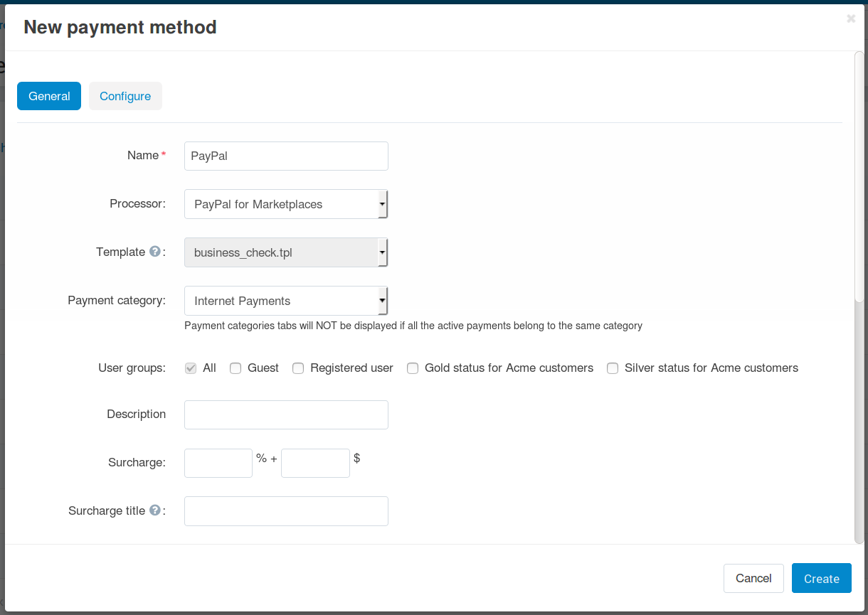The height and width of the screenshot is (615, 868).
Task: Switch to the General tab
Action: [49, 96]
